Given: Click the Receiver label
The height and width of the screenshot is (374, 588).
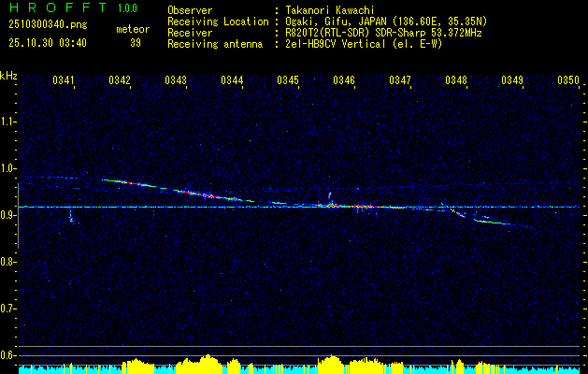Looking at the screenshot, I should click(190, 33).
